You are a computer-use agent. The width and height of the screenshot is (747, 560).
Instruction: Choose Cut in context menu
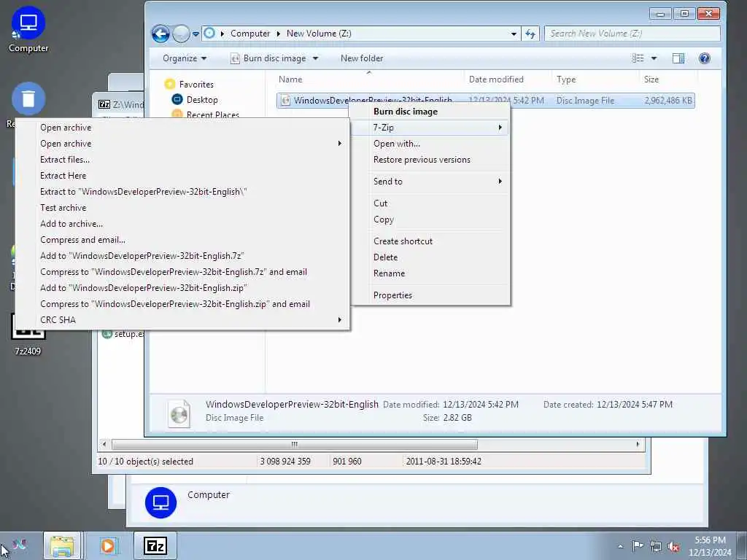[x=430, y=203]
